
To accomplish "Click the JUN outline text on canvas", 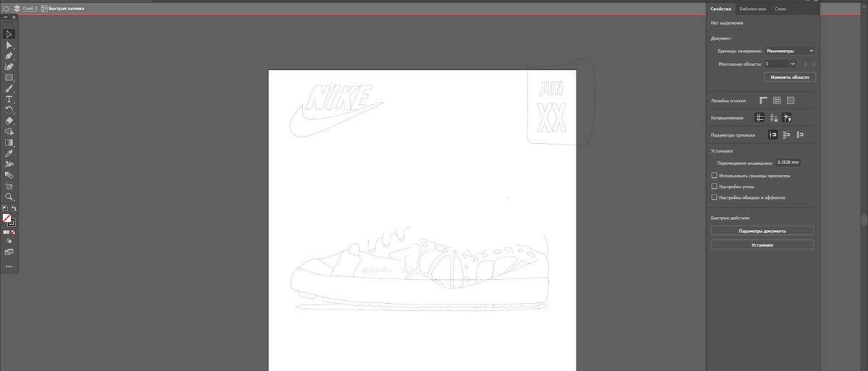I will 551,89.
